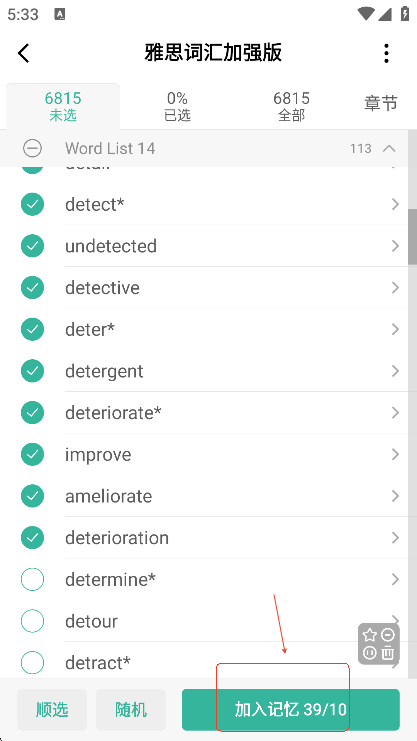
Task: Uncheck the word undetected
Action: 32,246
